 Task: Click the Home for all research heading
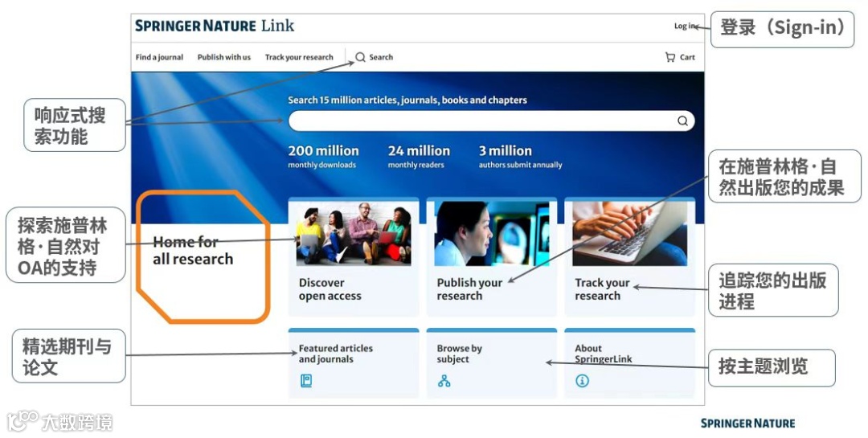(x=193, y=250)
